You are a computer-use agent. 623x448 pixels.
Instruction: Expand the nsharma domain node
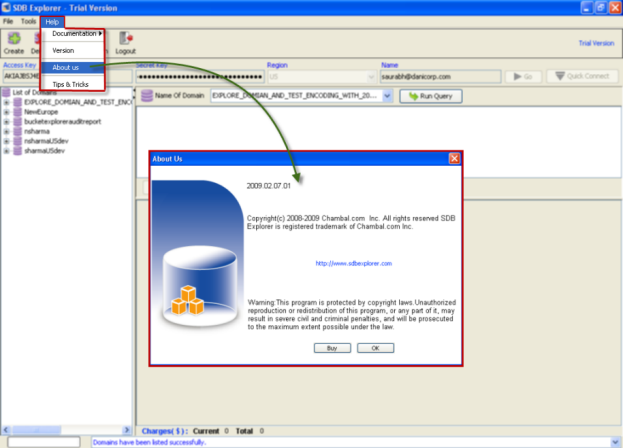tap(6, 131)
